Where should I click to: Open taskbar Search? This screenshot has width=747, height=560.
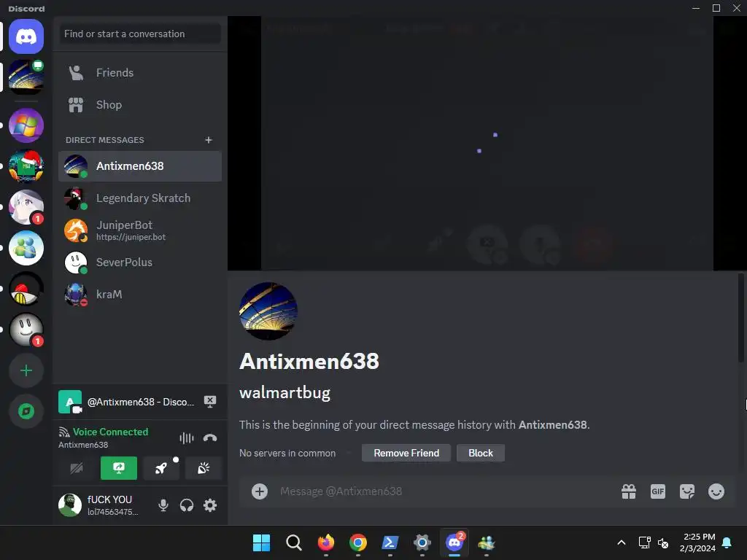(x=294, y=542)
